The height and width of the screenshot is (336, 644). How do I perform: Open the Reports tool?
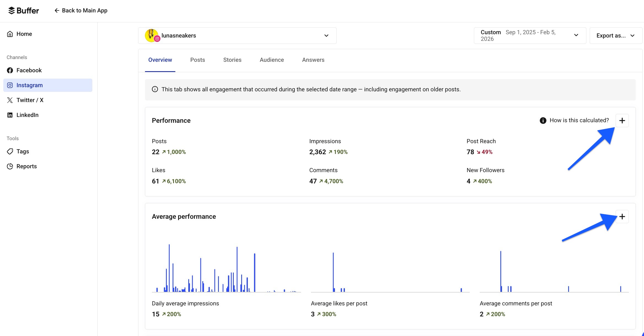click(26, 166)
